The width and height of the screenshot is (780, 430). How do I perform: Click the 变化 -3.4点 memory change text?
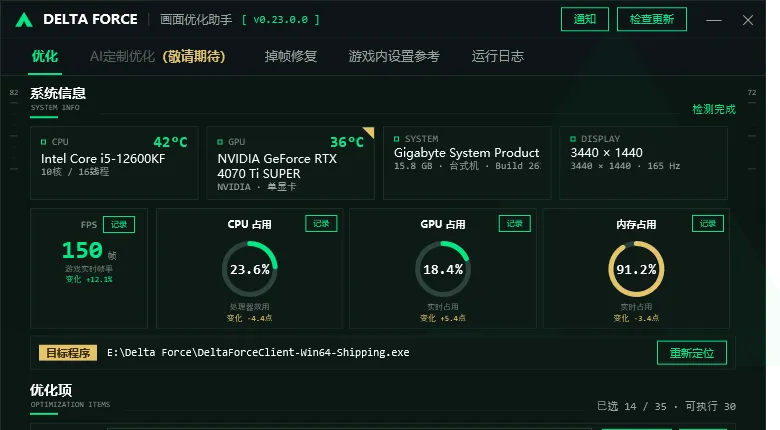click(x=636, y=318)
